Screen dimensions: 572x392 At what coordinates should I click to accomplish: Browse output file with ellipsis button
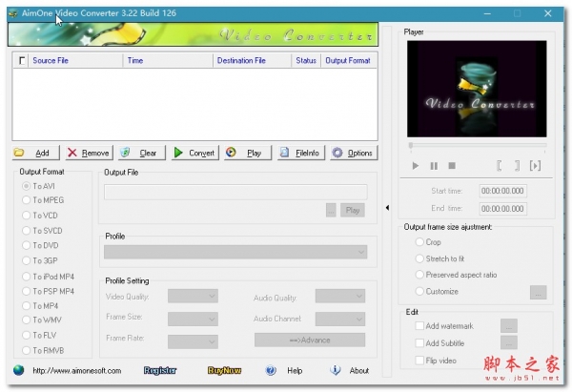pos(331,210)
